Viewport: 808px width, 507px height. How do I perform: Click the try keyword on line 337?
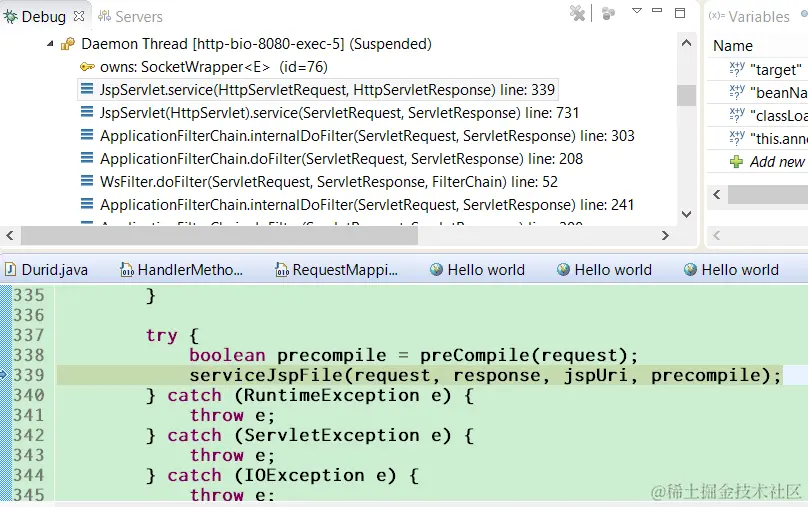point(161,335)
